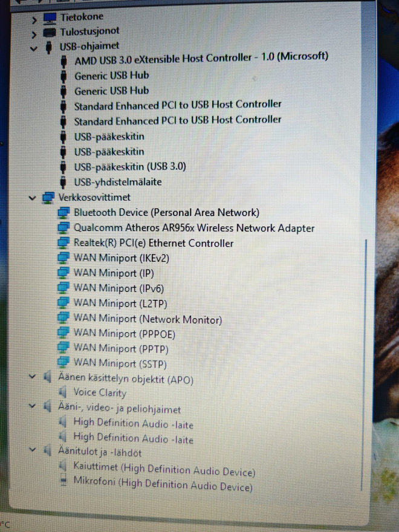Select AMD USB 3.0 eXtensible Host Controller entry
The image size is (399, 532).
pos(201,59)
